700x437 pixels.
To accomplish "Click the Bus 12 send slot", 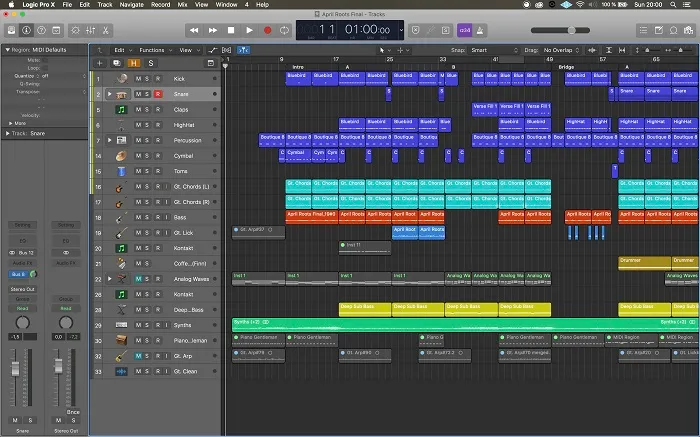I will 22,253.
